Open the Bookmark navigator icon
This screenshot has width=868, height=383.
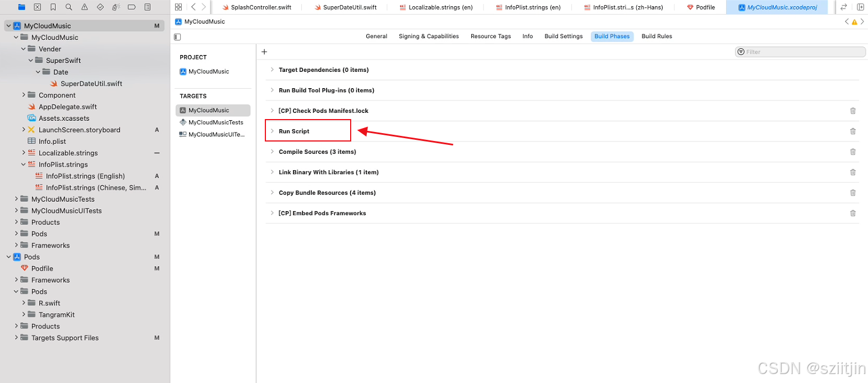[x=53, y=7]
